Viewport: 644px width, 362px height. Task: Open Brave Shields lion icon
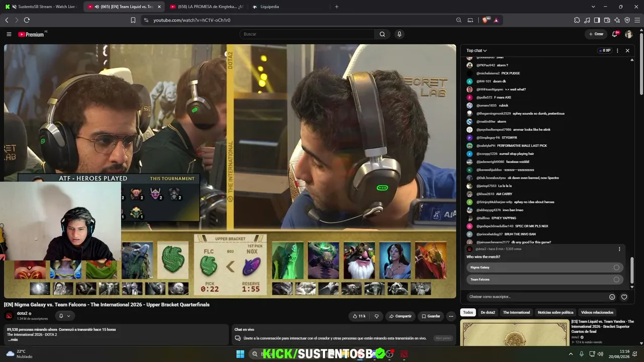coord(485,20)
